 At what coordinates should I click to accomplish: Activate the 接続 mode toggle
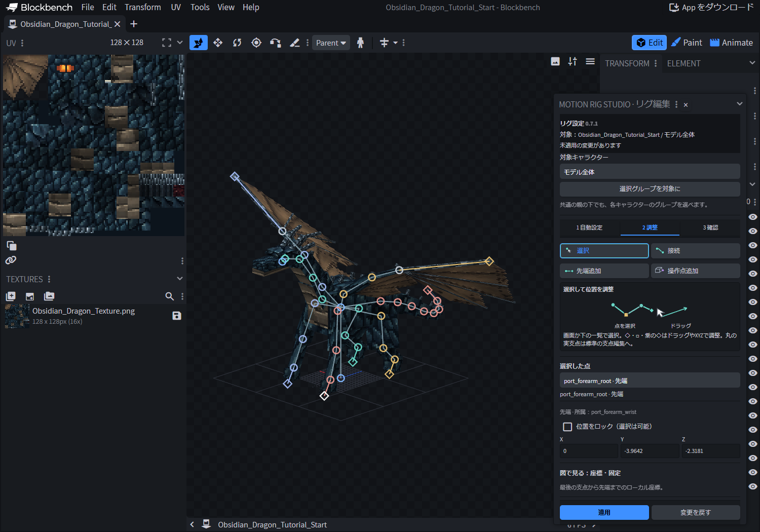coord(696,251)
